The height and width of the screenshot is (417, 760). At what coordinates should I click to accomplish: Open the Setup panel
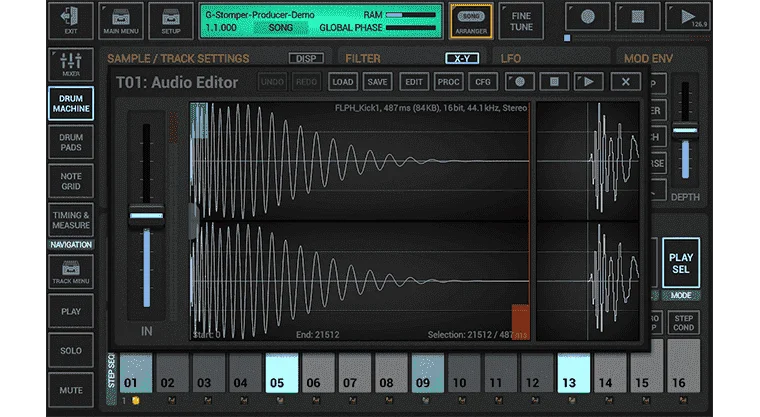tap(171, 21)
